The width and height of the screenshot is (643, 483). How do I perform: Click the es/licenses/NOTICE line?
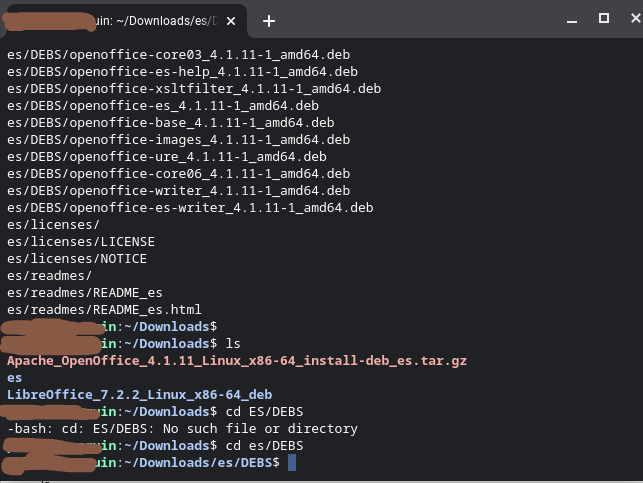(77, 259)
